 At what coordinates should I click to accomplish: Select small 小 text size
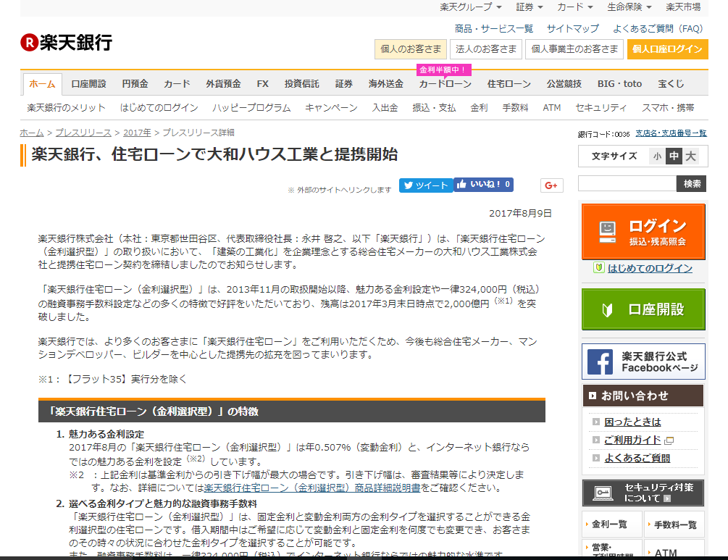[x=657, y=156]
